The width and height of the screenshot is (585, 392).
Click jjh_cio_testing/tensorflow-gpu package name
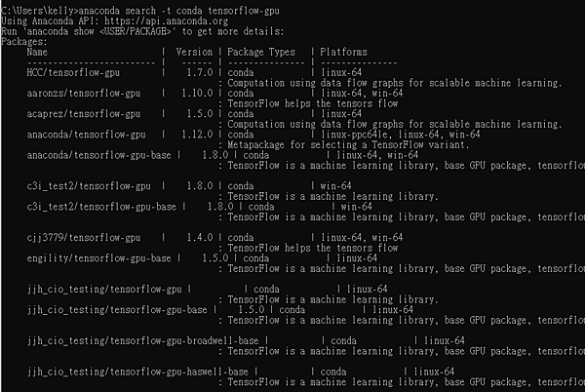pos(104,289)
